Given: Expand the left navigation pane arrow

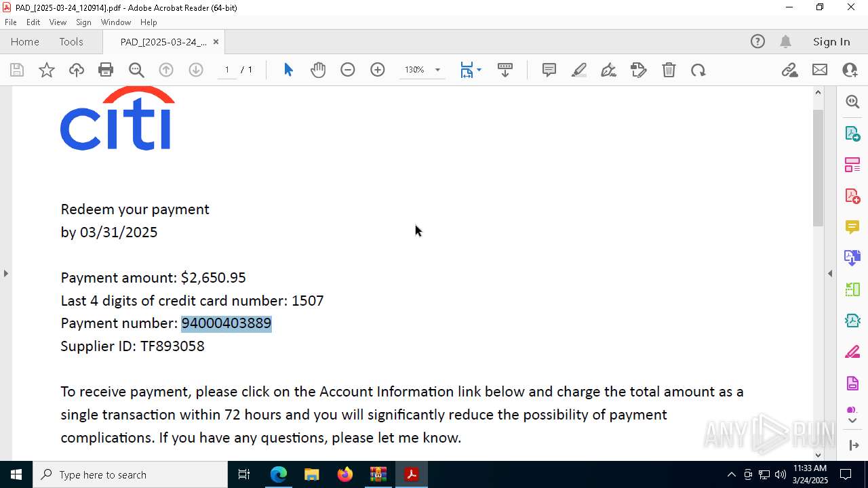Looking at the screenshot, I should pos(5,273).
